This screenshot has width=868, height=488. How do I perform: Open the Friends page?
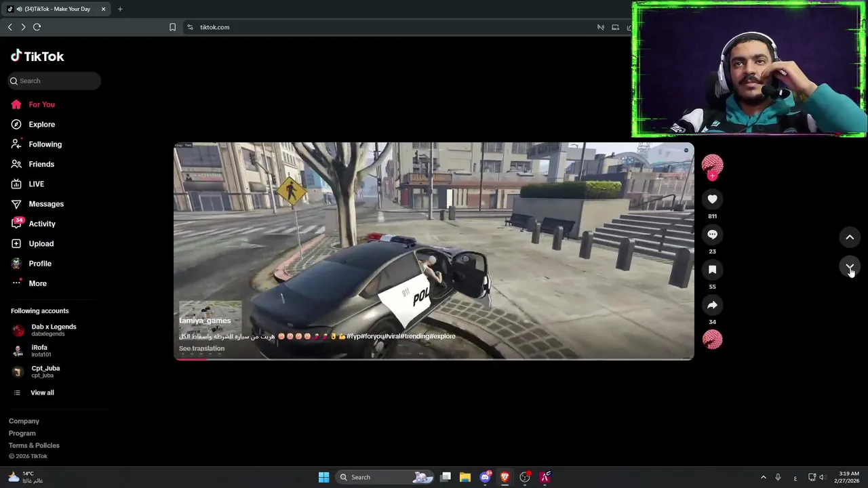(33, 164)
